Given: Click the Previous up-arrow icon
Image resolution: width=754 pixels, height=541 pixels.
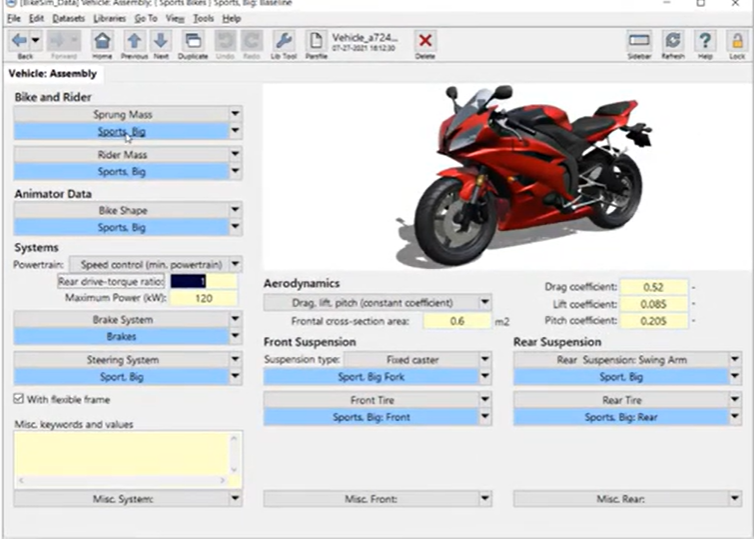Looking at the screenshot, I should 134,41.
